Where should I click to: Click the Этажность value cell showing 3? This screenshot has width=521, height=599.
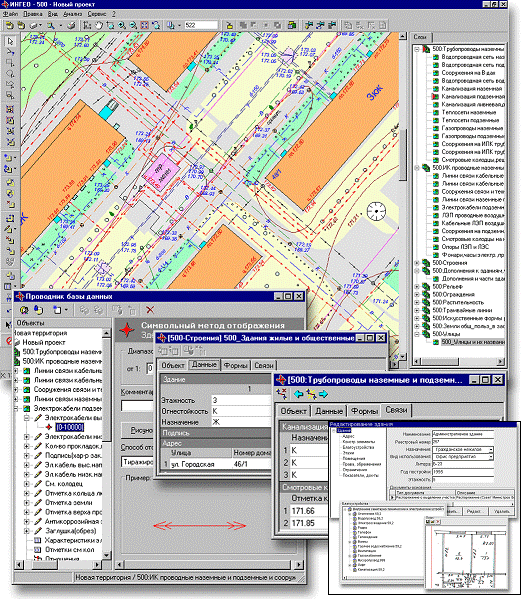pyautogui.click(x=241, y=400)
